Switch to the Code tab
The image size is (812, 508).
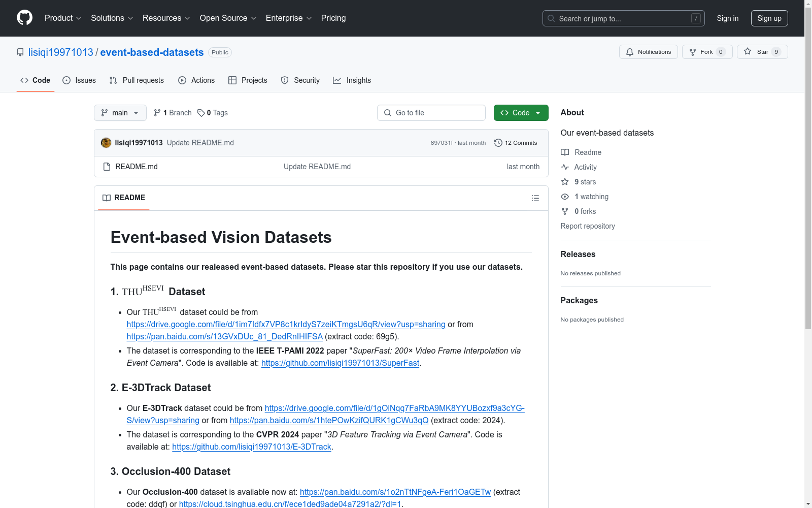pyautogui.click(x=35, y=80)
